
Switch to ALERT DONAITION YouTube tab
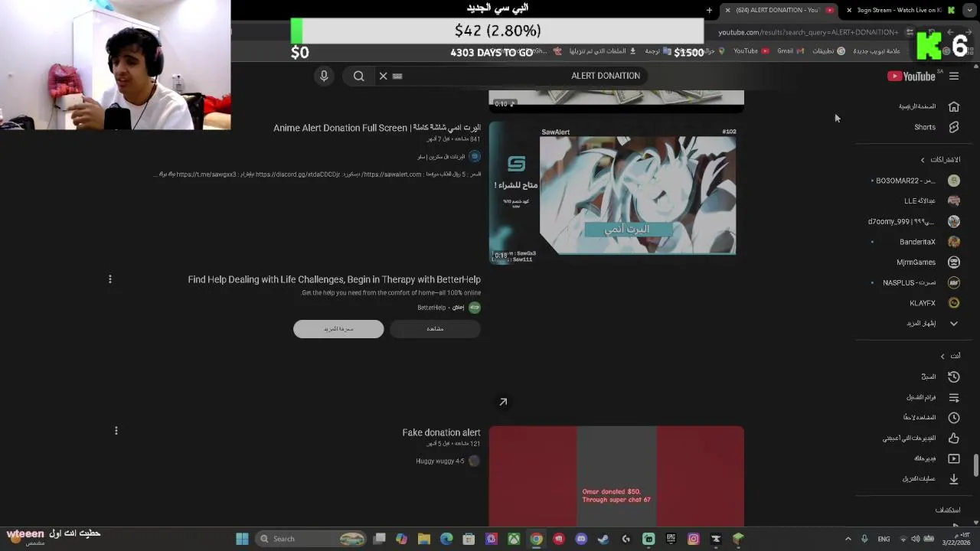click(x=777, y=10)
